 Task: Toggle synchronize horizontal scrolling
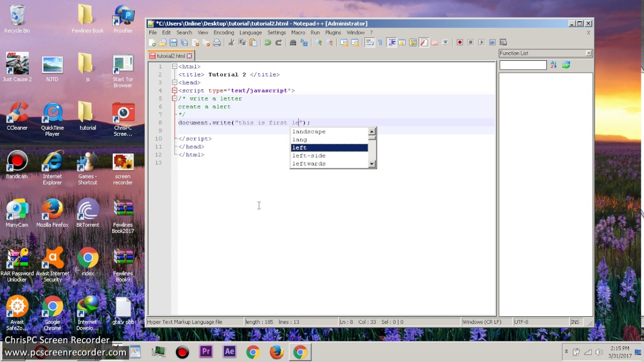[355, 43]
